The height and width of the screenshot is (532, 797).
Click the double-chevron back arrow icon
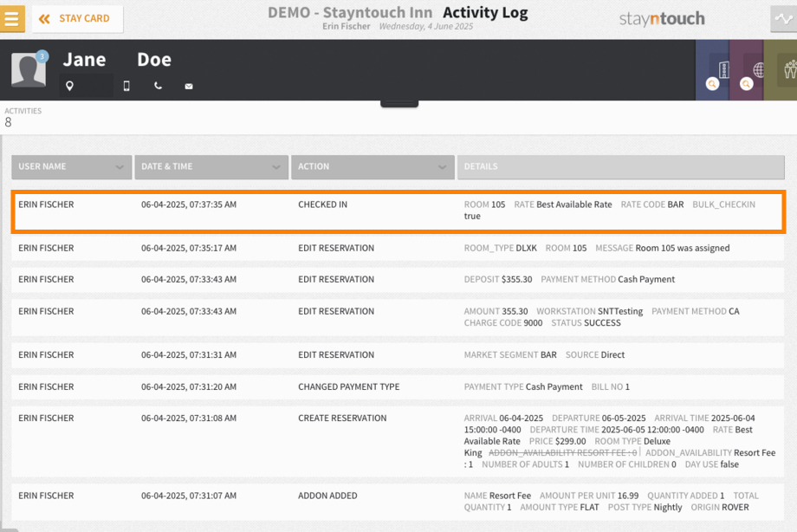44,19
